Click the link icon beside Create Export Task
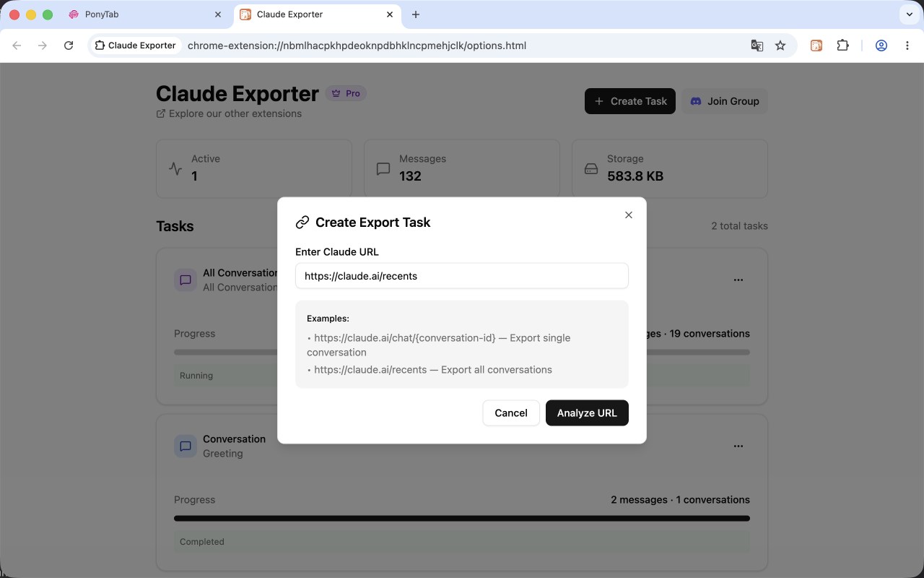 [x=302, y=223]
